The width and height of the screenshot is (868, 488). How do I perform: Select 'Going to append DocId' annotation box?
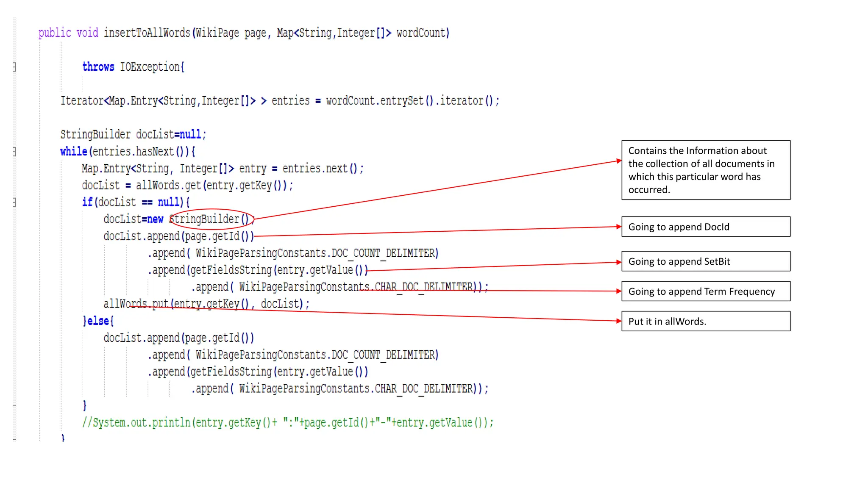point(705,227)
